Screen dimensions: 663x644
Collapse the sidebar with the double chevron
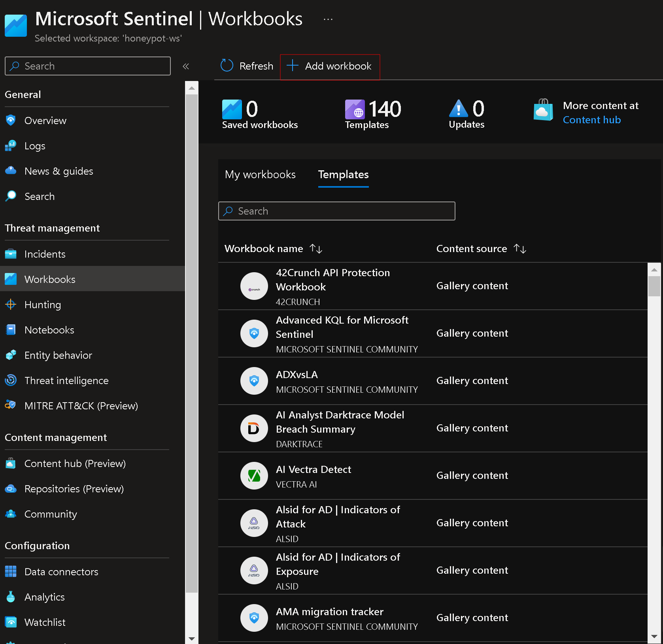(186, 66)
